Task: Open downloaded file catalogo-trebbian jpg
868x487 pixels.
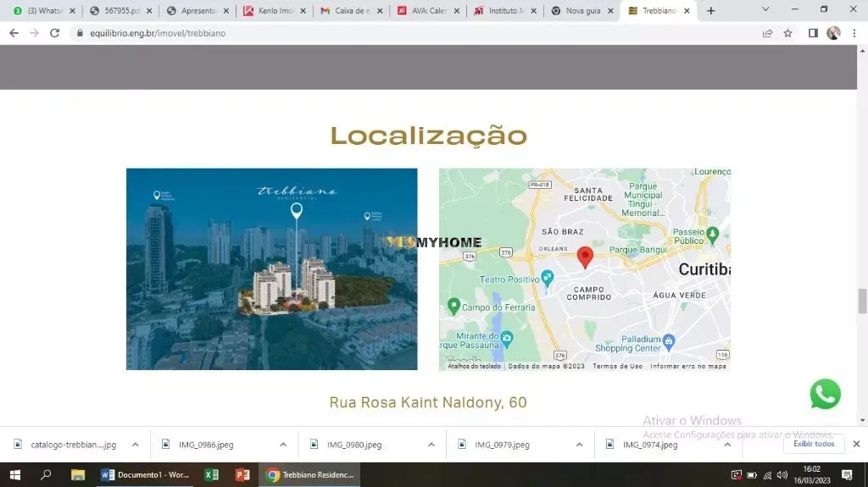Action: (x=73, y=445)
